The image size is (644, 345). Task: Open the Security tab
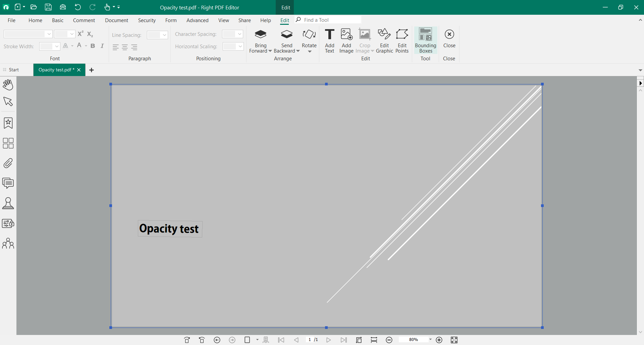point(147,20)
